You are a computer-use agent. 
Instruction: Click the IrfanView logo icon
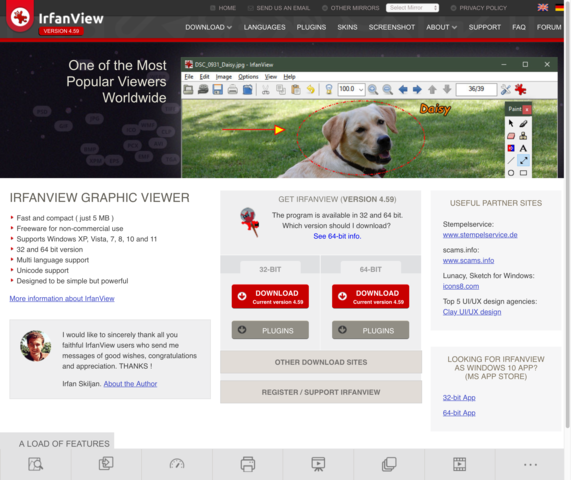20,16
